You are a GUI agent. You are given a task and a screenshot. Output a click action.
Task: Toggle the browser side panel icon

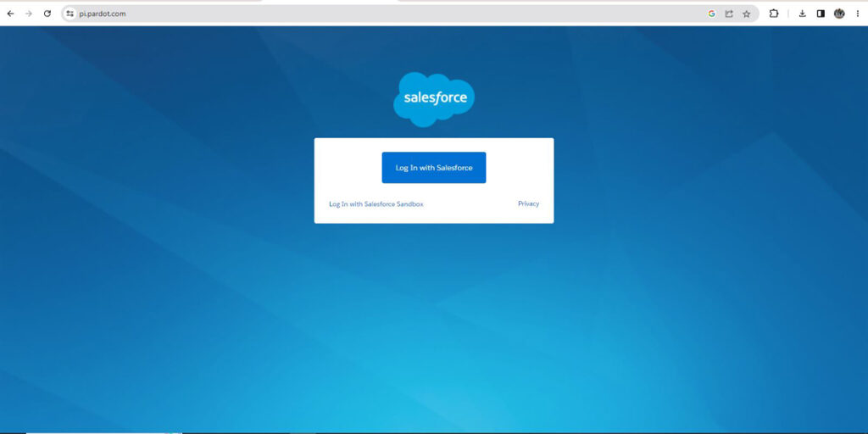(x=821, y=14)
